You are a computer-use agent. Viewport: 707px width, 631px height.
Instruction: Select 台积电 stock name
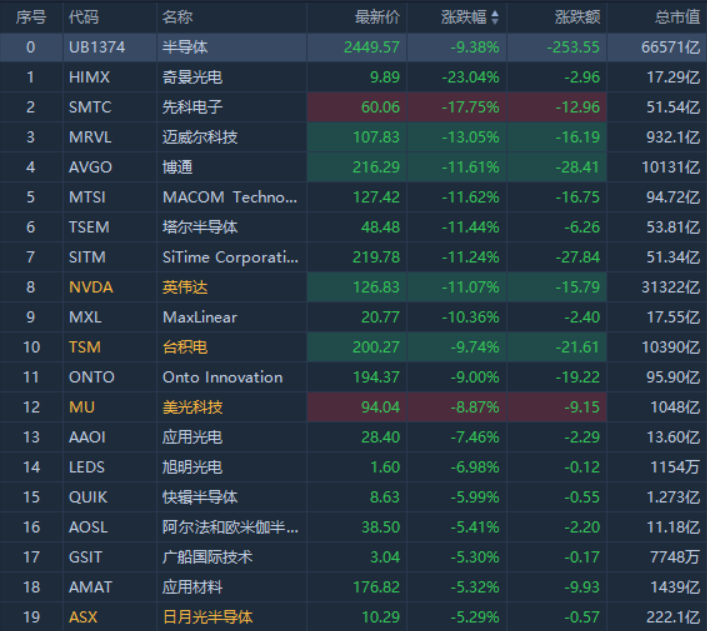185,347
